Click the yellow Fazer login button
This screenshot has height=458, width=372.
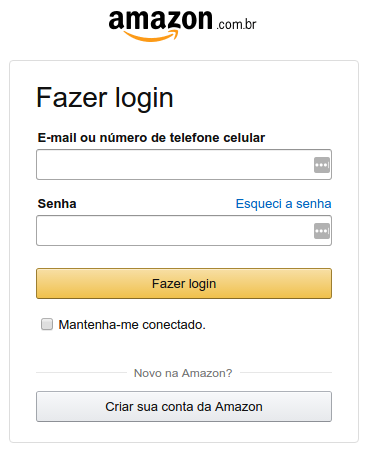(184, 284)
